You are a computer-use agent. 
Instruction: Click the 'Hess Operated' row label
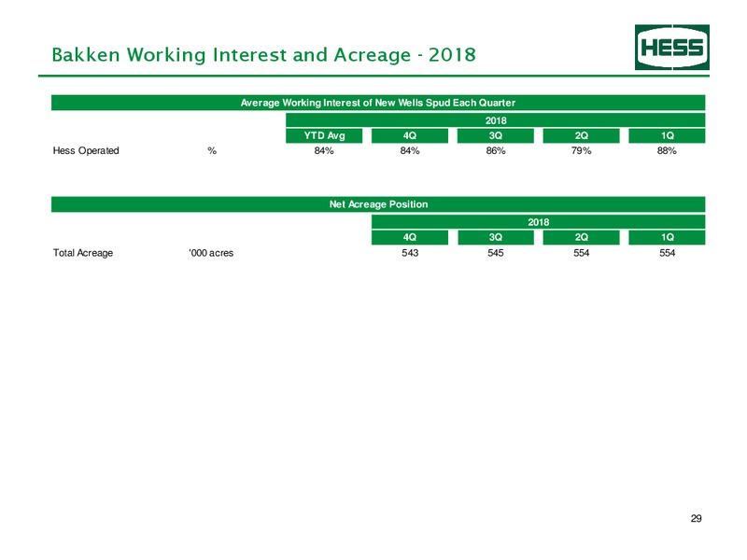coord(86,150)
